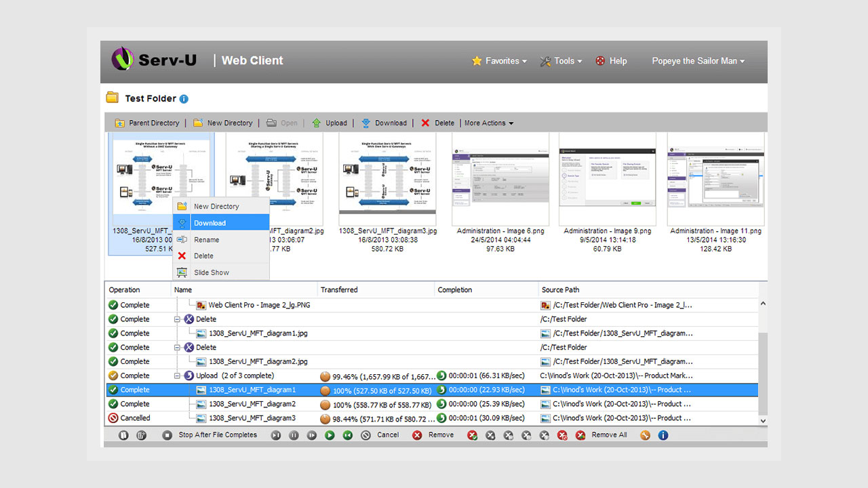The image size is (868, 488).
Task: Select the 1308_ServU_MFT_diagram3.jpg thumbnail
Action: coord(388,193)
